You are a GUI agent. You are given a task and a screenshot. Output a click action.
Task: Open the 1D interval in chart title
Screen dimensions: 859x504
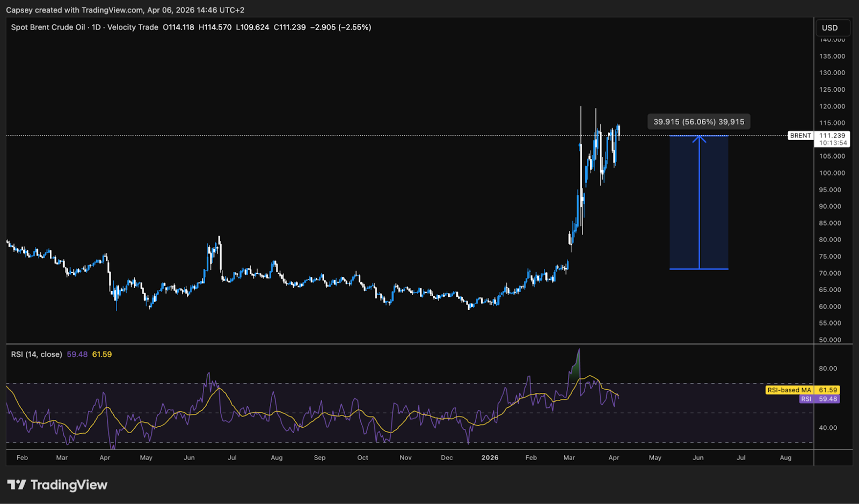point(96,27)
